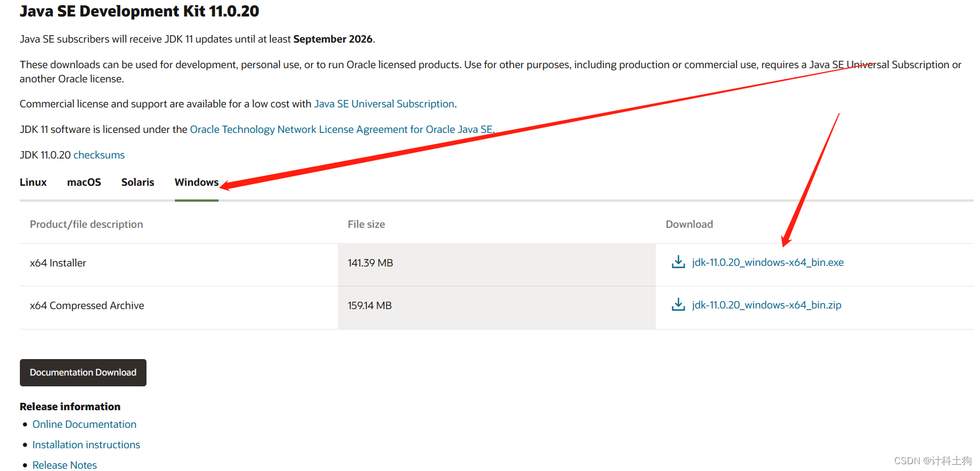Click download icon beside jdk-11.0.20_windows-x64_bin.zip
The width and height of the screenshot is (980, 471).
click(x=678, y=305)
